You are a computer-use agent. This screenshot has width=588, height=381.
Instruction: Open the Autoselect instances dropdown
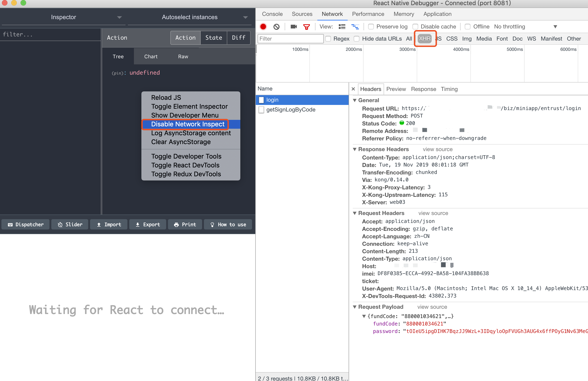(245, 17)
